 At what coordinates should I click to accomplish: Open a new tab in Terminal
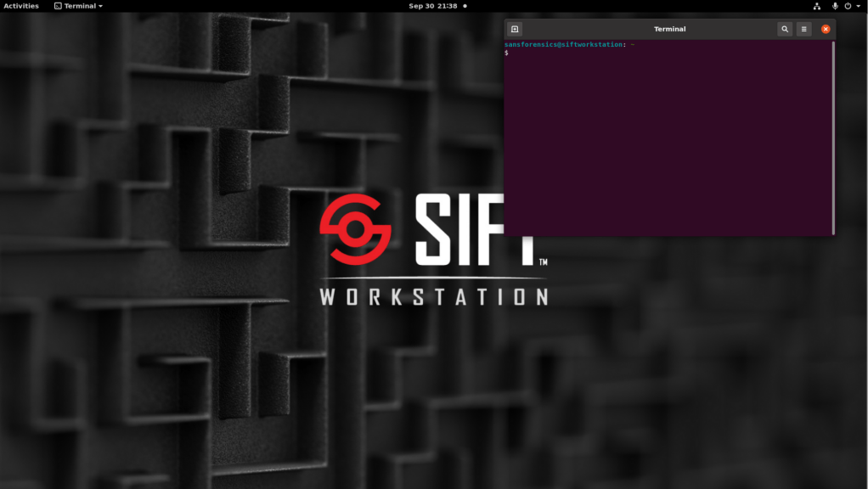(x=515, y=29)
